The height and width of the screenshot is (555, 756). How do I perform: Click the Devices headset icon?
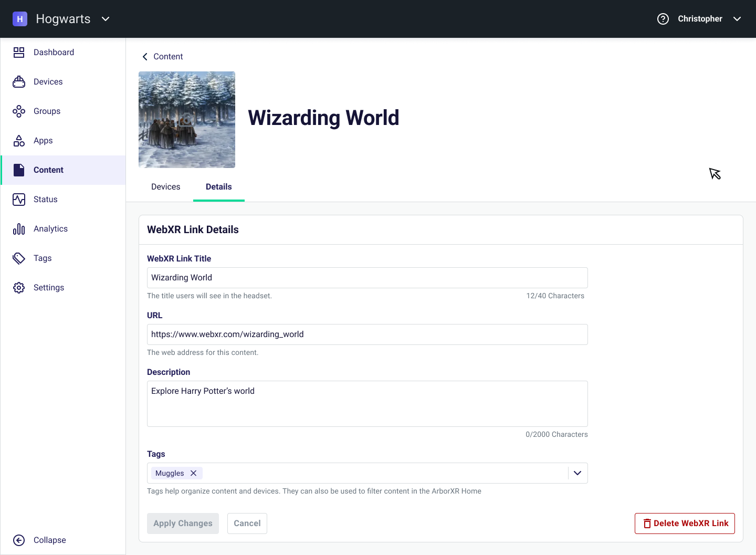[x=19, y=82]
